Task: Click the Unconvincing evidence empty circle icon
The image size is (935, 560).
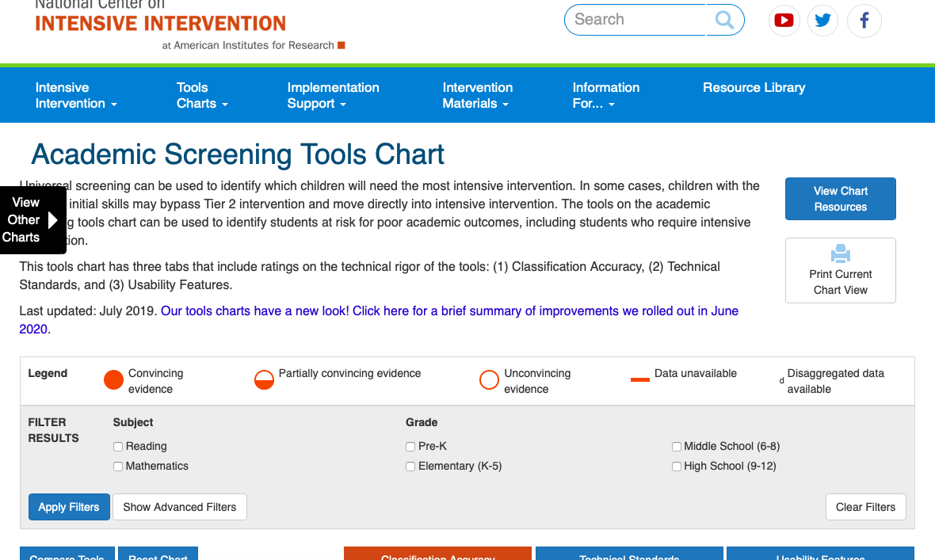Action: (x=489, y=380)
